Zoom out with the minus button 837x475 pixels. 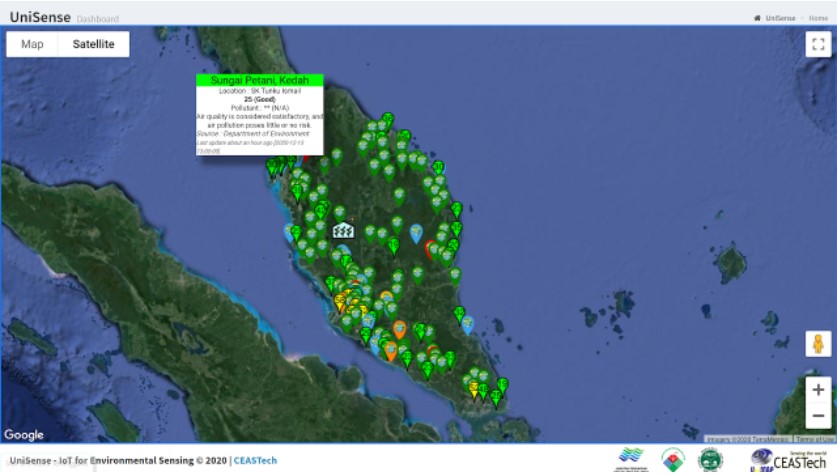(x=818, y=416)
